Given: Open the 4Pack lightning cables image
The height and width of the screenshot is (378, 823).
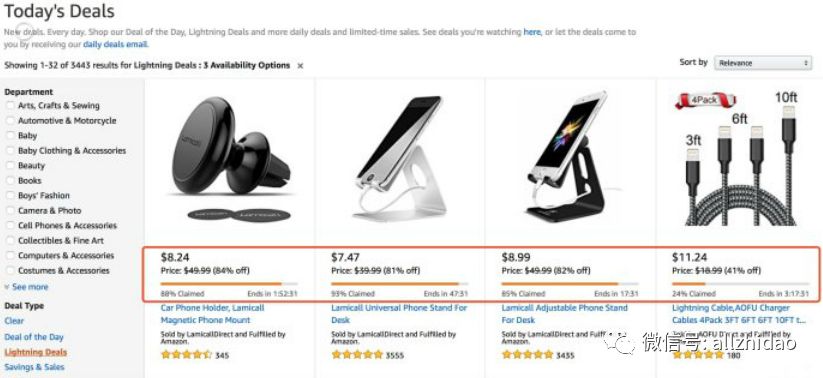Looking at the screenshot, I should point(739,159).
